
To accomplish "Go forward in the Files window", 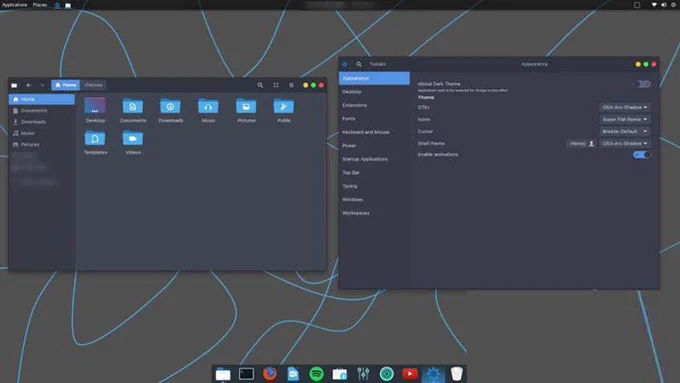I will click(42, 85).
